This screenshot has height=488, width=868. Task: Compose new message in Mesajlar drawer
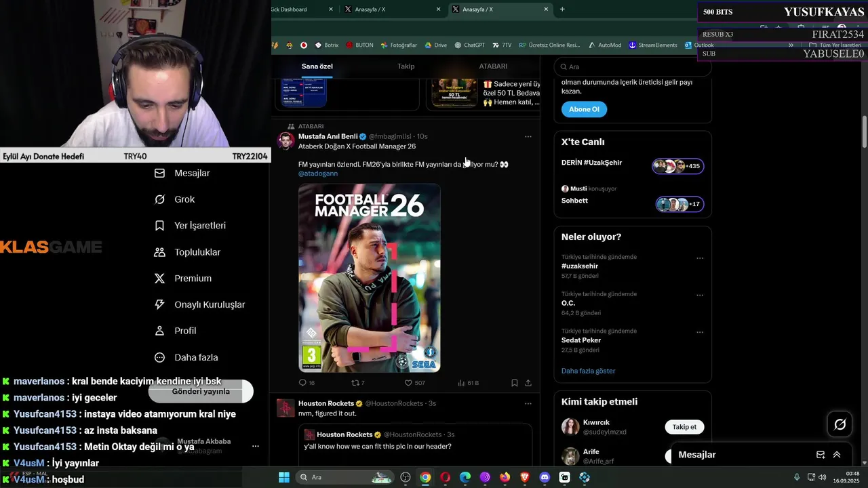tap(821, 455)
